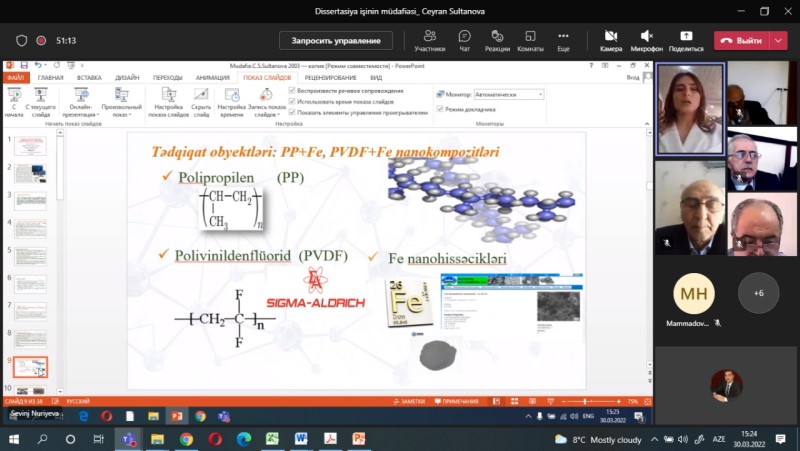The height and width of the screenshot is (451, 800).
Task: Click РУССКИЙ language in status bar
Action: (x=78, y=402)
